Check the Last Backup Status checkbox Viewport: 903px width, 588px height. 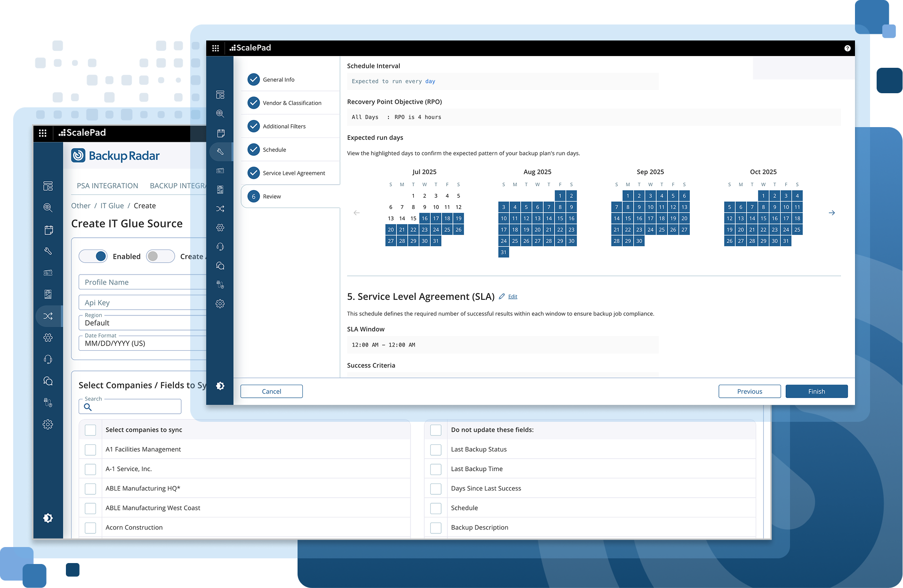pyautogui.click(x=436, y=450)
